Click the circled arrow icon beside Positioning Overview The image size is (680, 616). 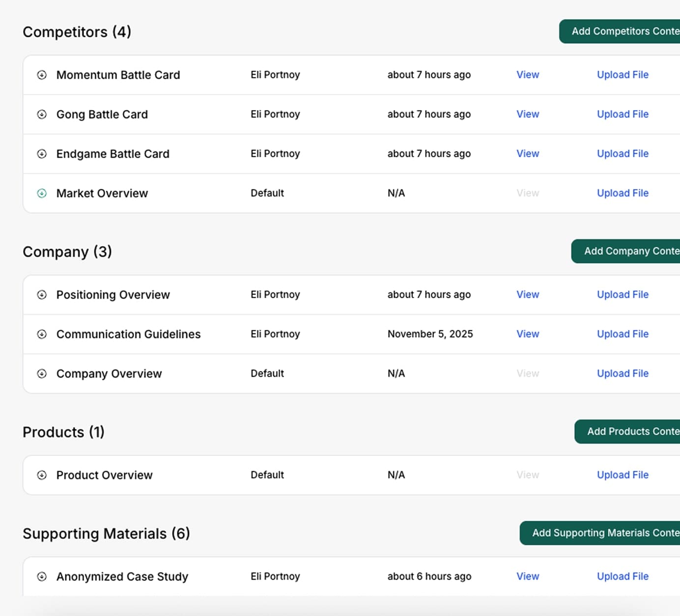point(42,295)
